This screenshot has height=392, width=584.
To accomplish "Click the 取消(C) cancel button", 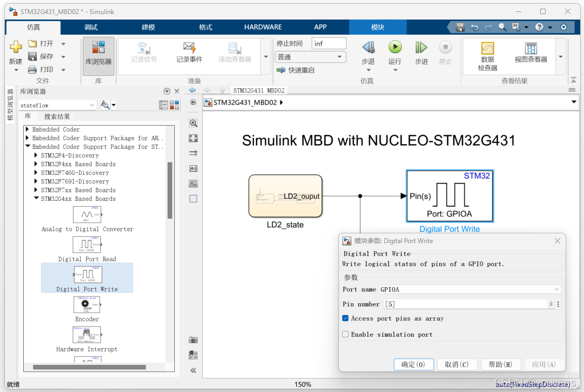I will pyautogui.click(x=457, y=364).
